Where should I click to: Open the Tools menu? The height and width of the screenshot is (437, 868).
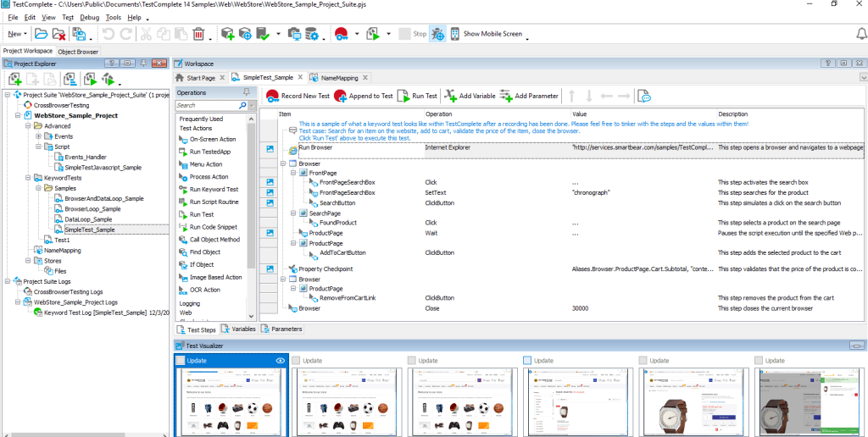114,17
